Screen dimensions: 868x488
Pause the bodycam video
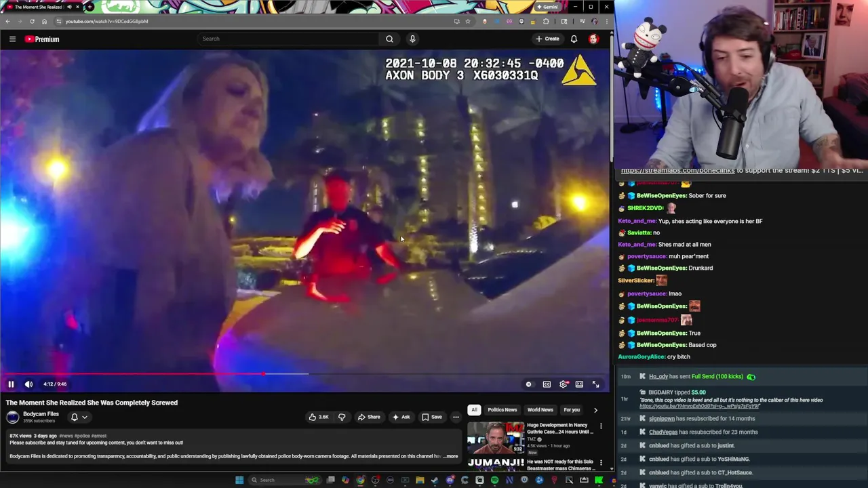[11, 384]
